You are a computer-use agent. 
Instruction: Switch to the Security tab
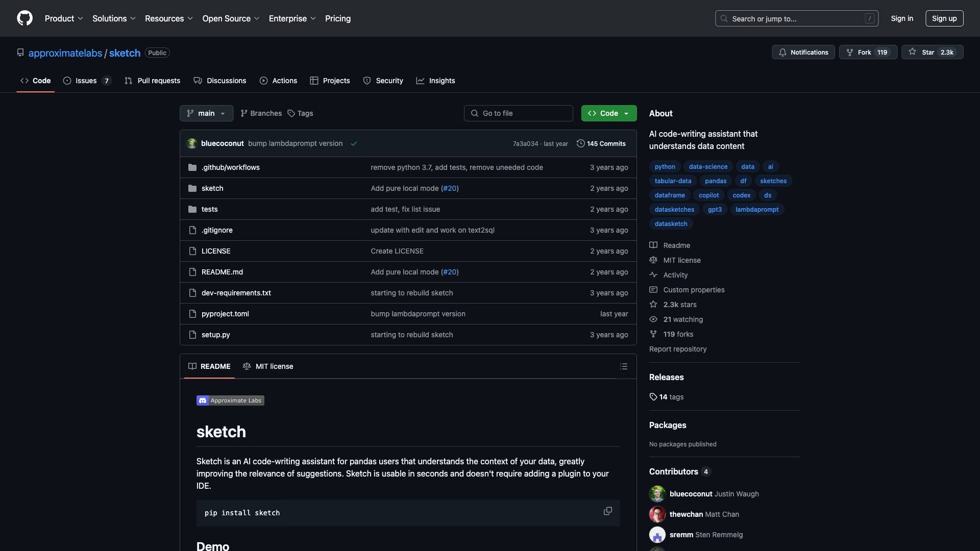click(x=383, y=81)
